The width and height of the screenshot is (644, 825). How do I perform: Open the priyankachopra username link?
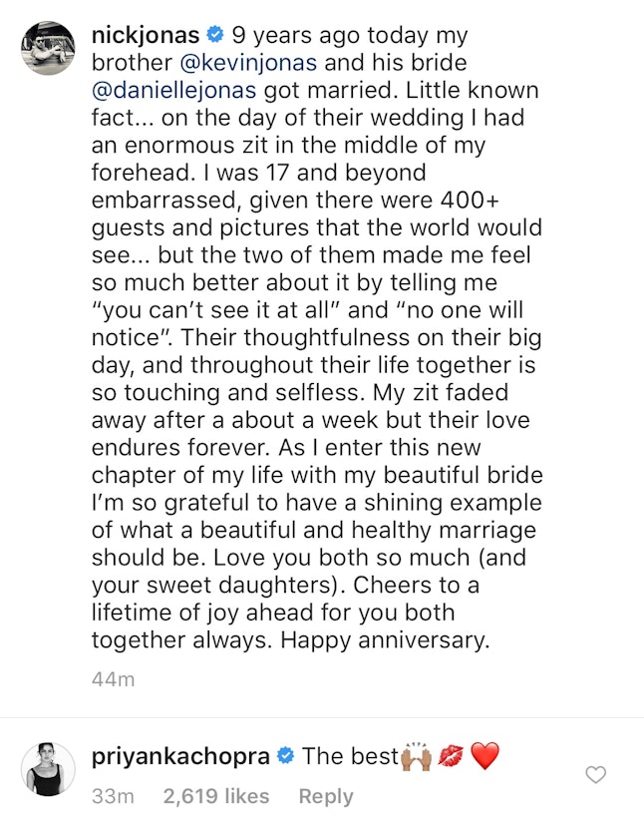click(x=180, y=757)
